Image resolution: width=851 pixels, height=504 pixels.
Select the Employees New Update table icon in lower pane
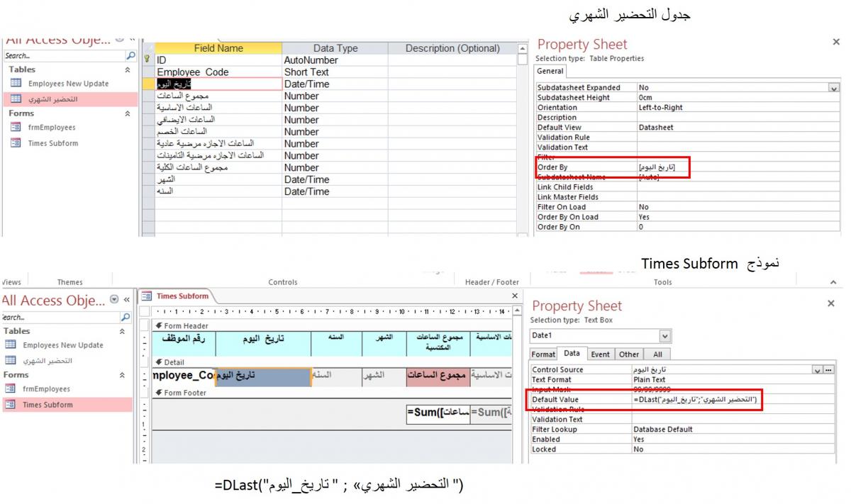point(11,345)
